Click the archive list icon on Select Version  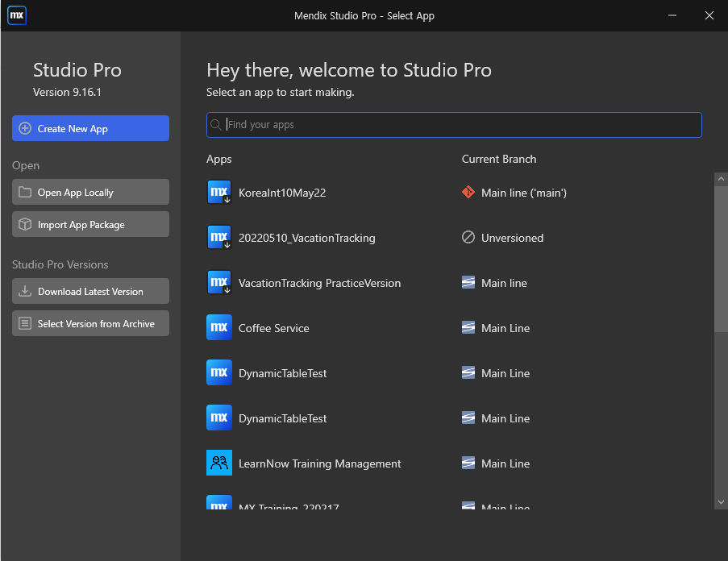[25, 323]
